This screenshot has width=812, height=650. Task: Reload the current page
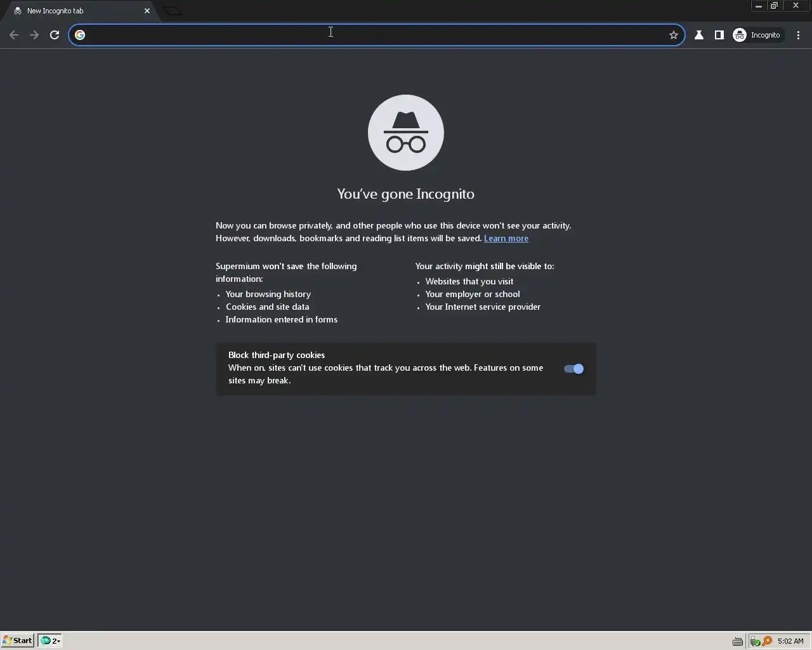point(55,35)
